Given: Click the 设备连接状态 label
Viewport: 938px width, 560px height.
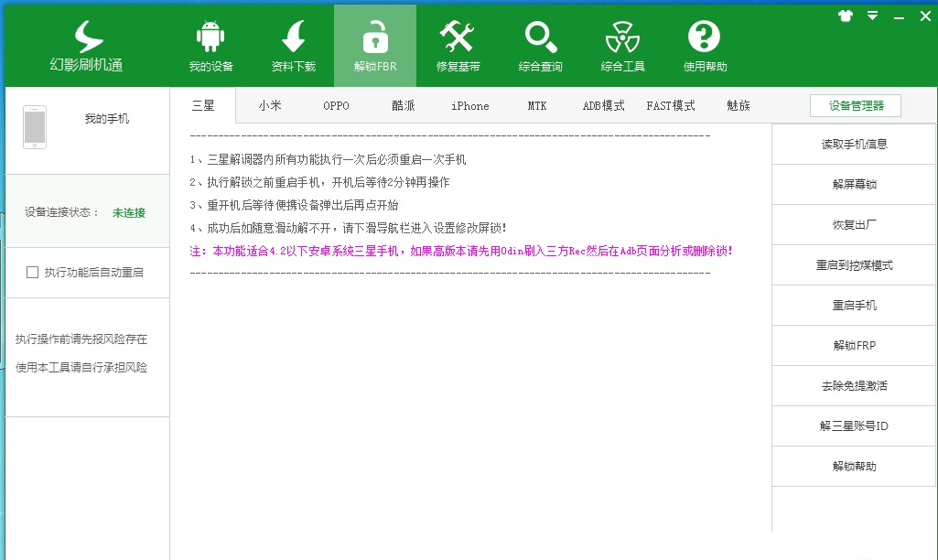Looking at the screenshot, I should tap(61, 212).
